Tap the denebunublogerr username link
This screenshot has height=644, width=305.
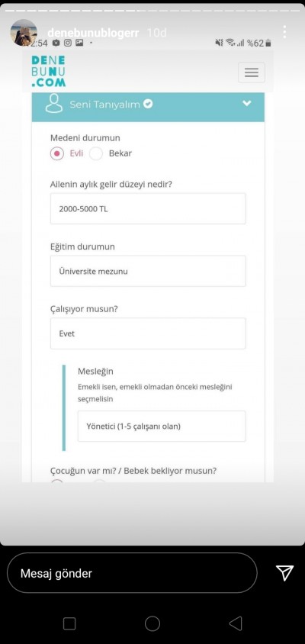(93, 33)
